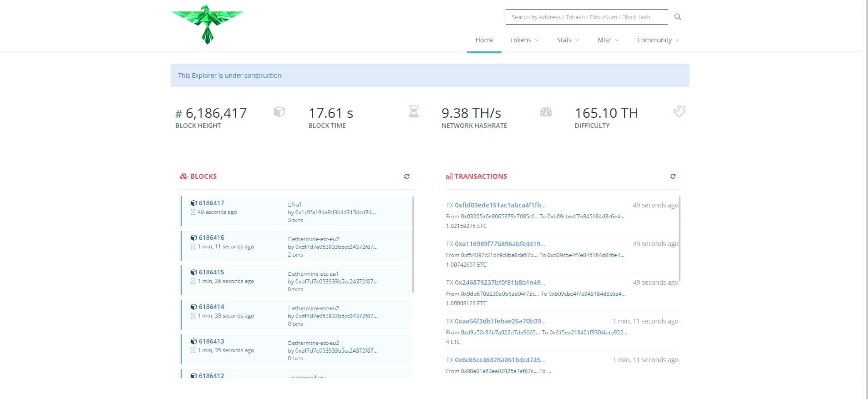Viewport: 868px width, 399px height.
Task: Open miner address 0x1c0fa194a9d3b44313dcd84
Action: [x=335, y=212]
